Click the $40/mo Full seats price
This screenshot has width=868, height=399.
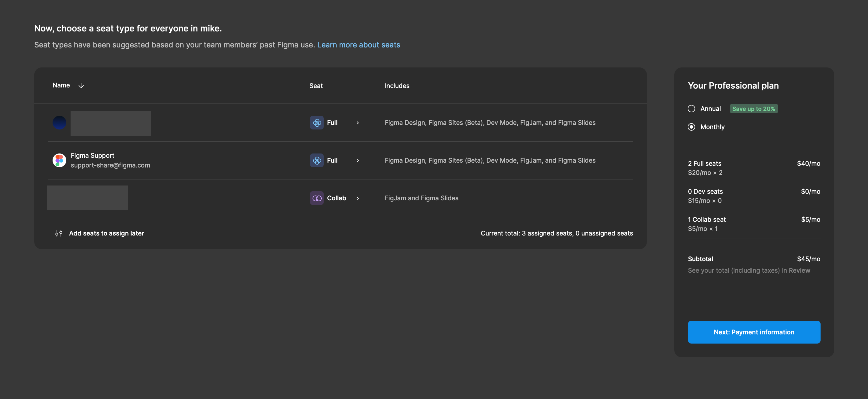click(x=809, y=163)
